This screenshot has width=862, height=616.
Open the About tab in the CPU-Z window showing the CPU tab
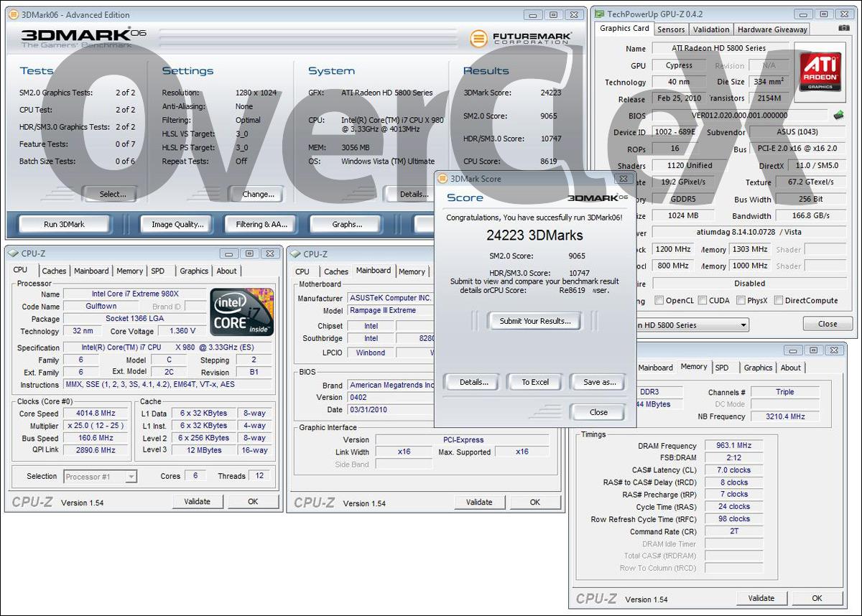(x=226, y=271)
